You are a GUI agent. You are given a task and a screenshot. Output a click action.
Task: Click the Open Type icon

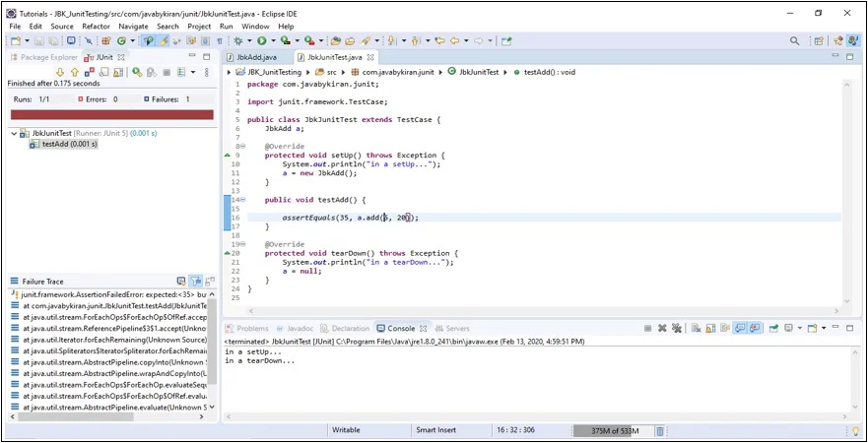336,41
